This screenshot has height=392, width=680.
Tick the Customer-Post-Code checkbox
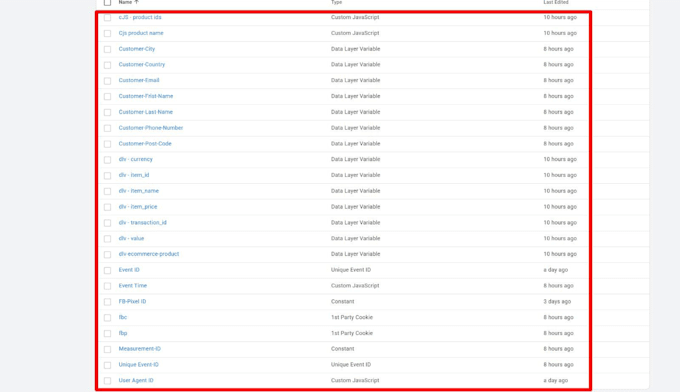pyautogui.click(x=107, y=144)
